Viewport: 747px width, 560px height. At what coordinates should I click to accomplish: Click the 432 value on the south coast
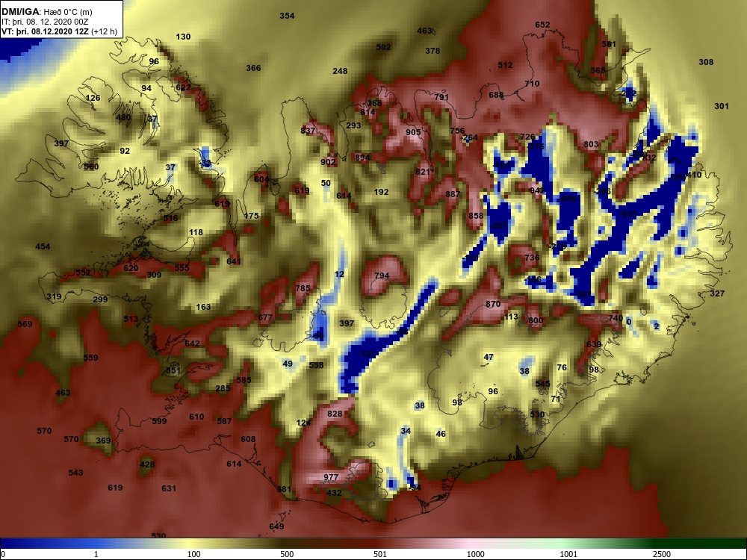[334, 493]
